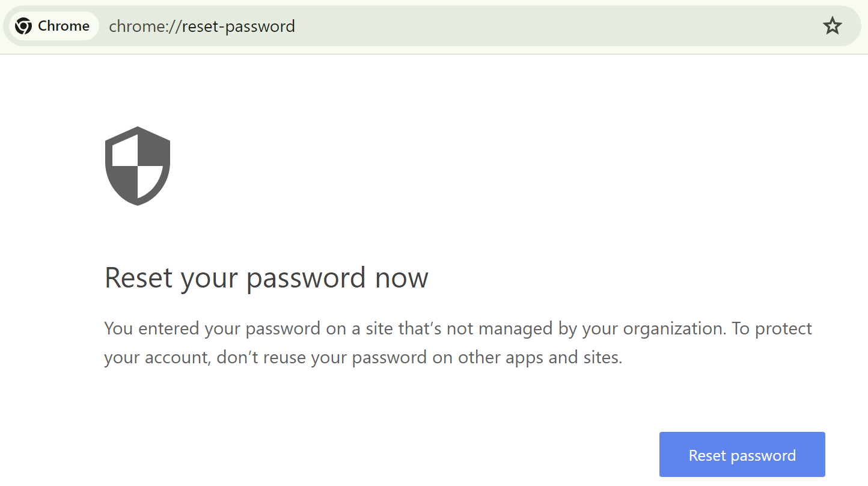Image resolution: width=868 pixels, height=486 pixels.
Task: Click the word "organization" in the warning
Action: coord(672,328)
